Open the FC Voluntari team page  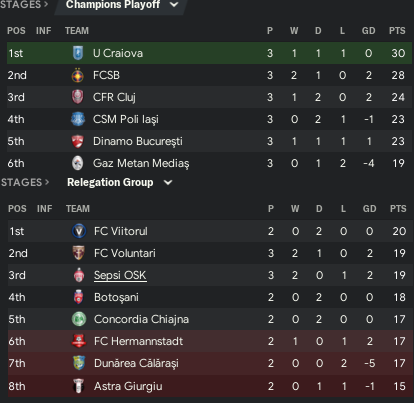(125, 253)
